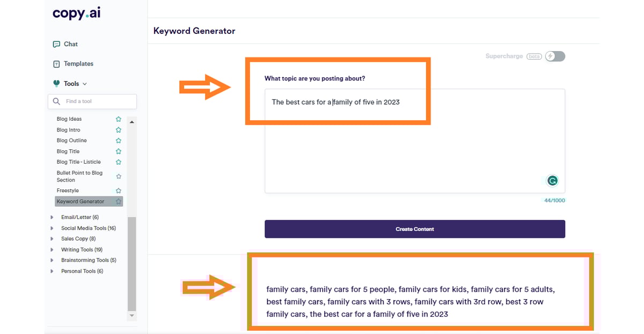This screenshot has width=644, height=334.
Task: Expand the Social Media Tools category
Action: 52,228
